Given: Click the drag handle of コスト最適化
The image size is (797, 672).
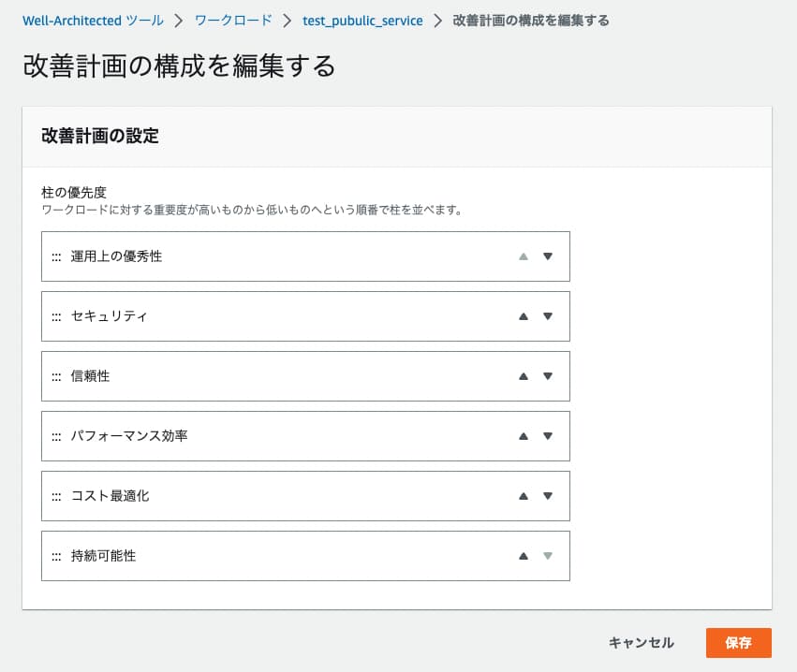Looking at the screenshot, I should (x=56, y=497).
